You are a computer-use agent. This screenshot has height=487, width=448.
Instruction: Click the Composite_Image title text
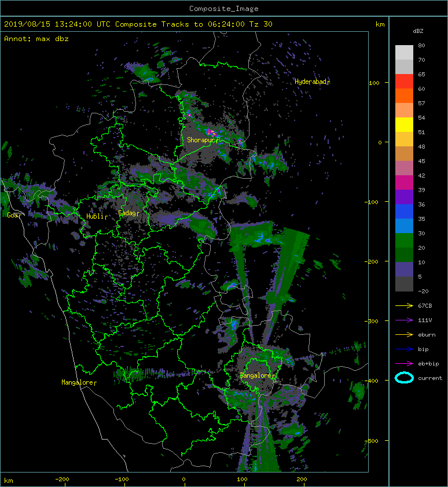(x=224, y=9)
